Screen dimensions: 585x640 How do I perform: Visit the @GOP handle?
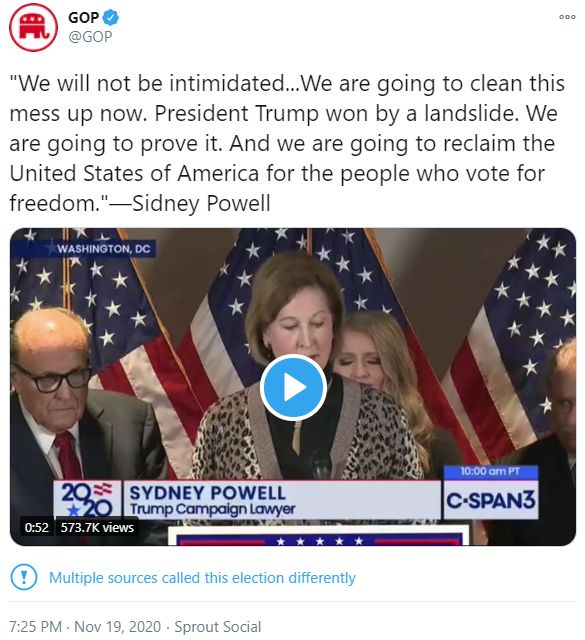tap(90, 37)
